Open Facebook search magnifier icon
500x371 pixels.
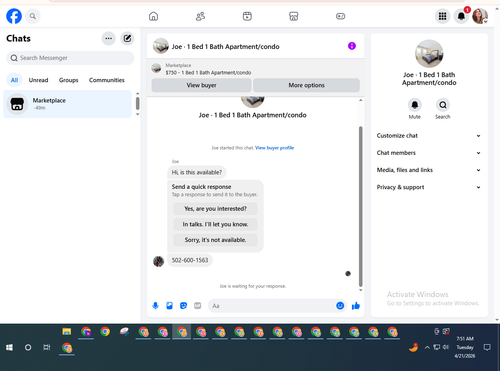pyautogui.click(x=33, y=16)
